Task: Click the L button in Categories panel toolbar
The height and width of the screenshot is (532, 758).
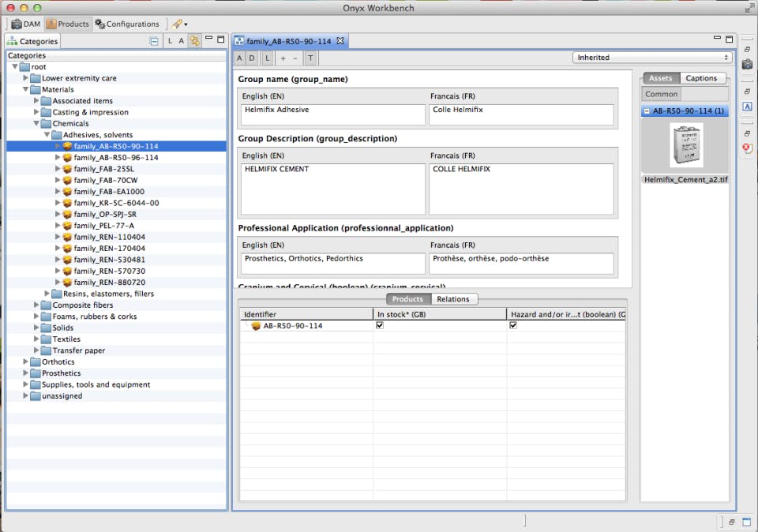Action: 171,41
